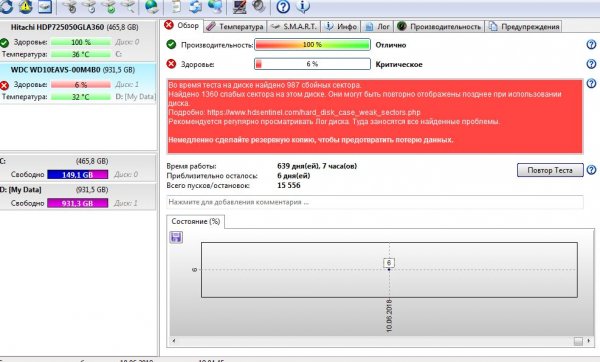Open the disk window toolbar icon

coord(45,7)
